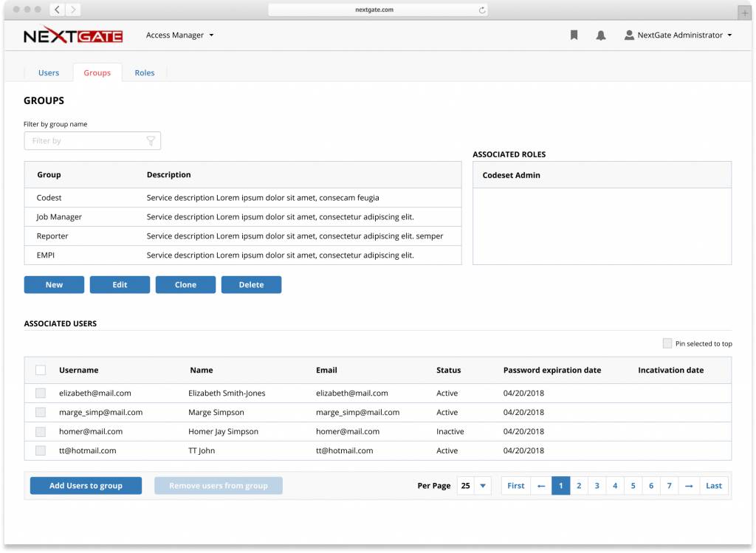Switch to the Users tab
Screen dimensions: 756x553
49,73
